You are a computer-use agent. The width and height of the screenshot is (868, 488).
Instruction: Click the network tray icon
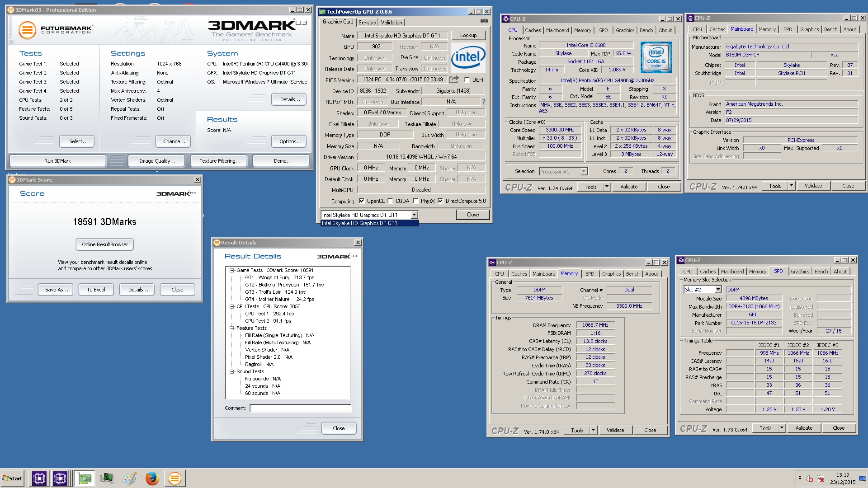pos(821,479)
